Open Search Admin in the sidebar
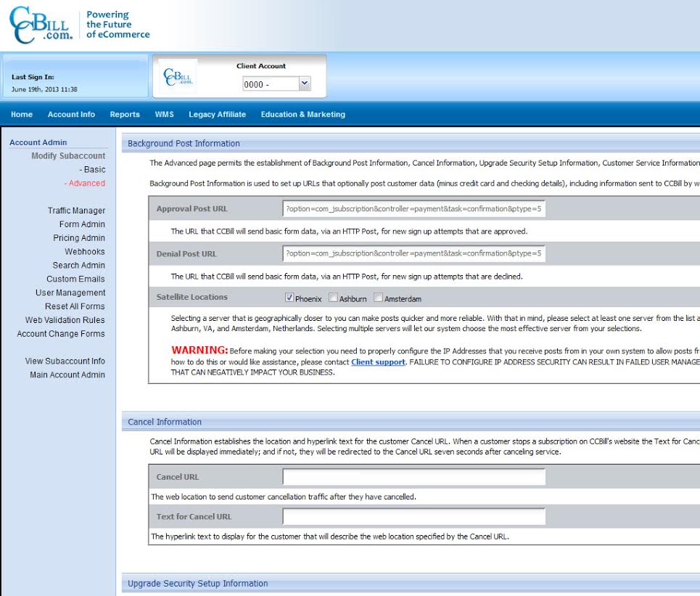 click(x=78, y=266)
